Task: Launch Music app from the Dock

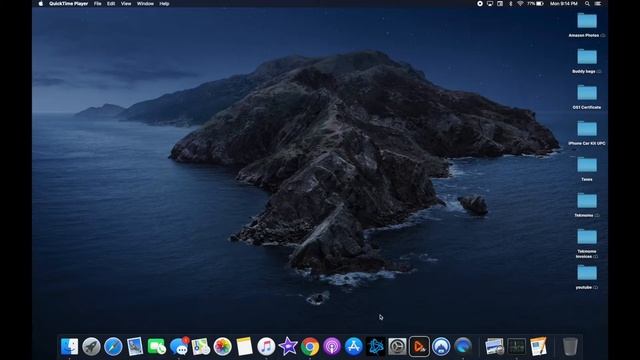Action: [x=266, y=347]
